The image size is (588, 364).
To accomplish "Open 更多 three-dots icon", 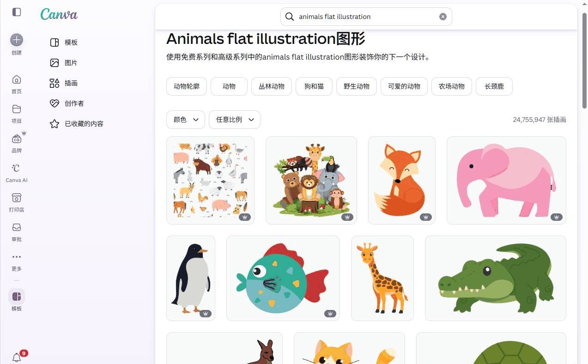I will pyautogui.click(x=17, y=257).
